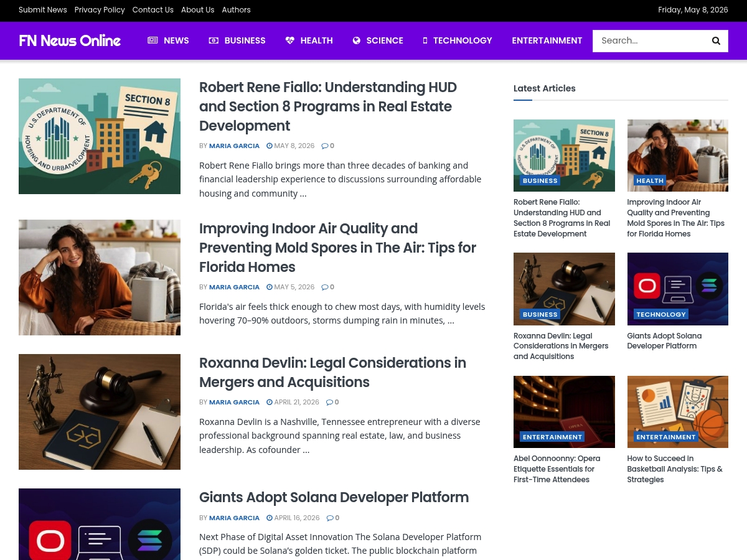Click the FN News Online logo
This screenshot has height=560, width=747.
point(70,41)
